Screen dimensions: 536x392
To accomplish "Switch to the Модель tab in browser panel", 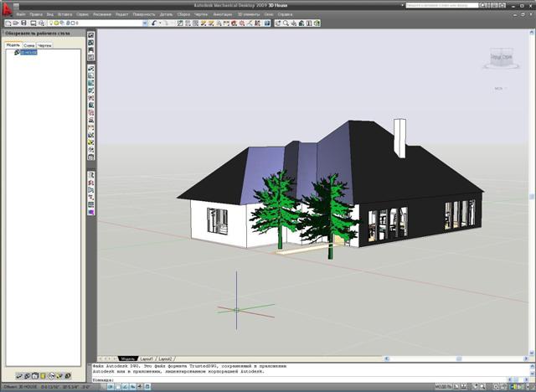I will 13,45.
